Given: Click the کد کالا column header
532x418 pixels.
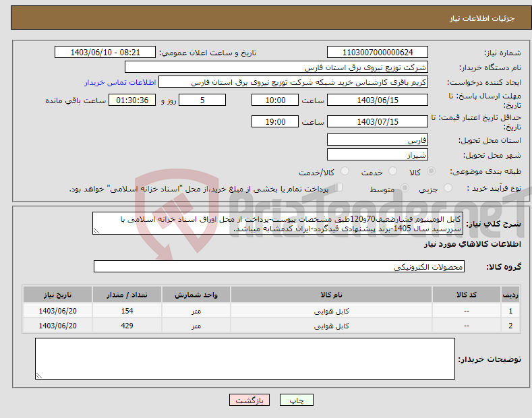Looking at the screenshot, I should pos(467,295).
